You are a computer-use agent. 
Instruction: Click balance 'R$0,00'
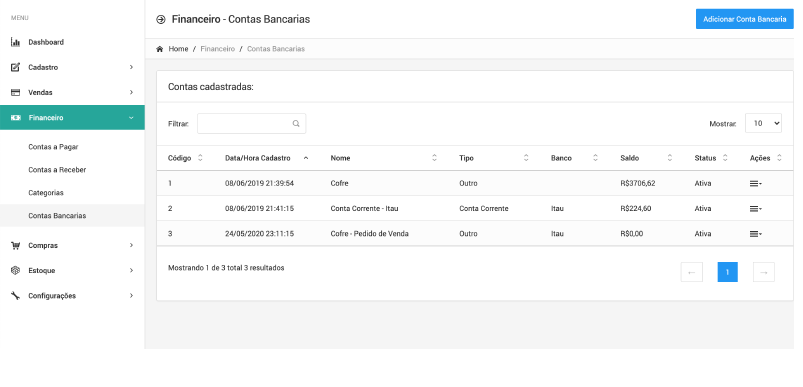click(x=631, y=234)
